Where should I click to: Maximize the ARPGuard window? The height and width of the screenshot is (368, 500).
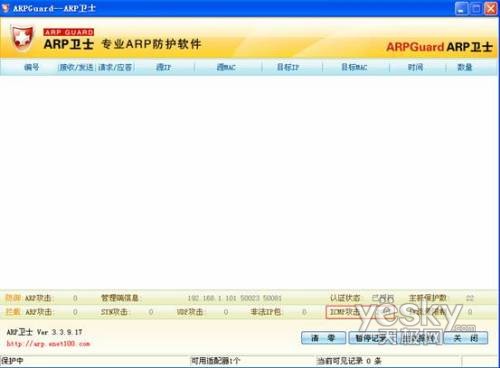tap(476, 9)
